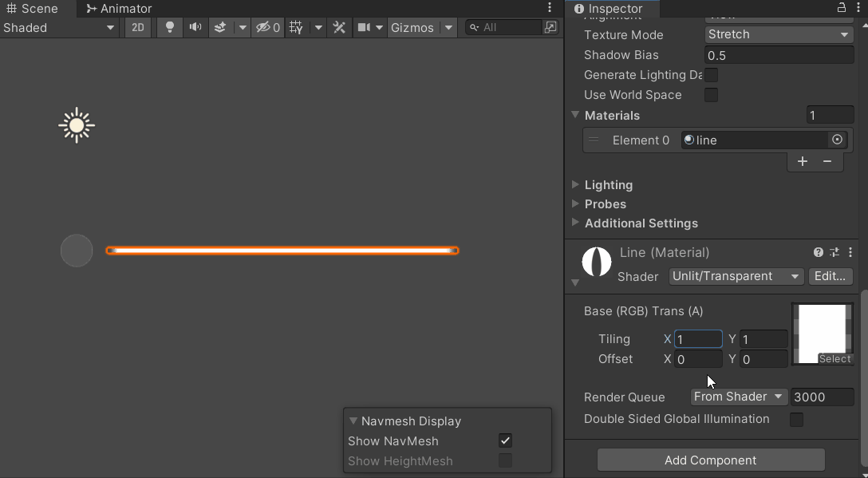Screen dimensions: 868x478
Task: Uncheck the Show NavMesh checkbox
Action: [505, 440]
